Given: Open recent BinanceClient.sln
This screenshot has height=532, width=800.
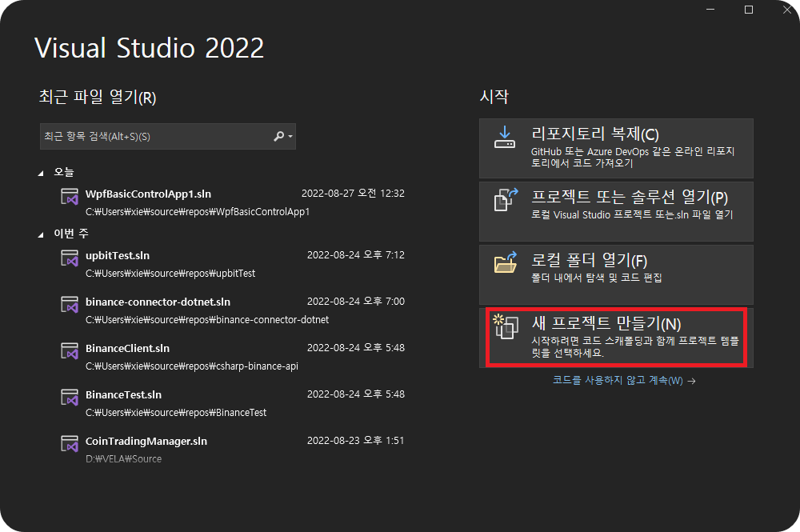Looking at the screenshot, I should pyautogui.click(x=232, y=357).
